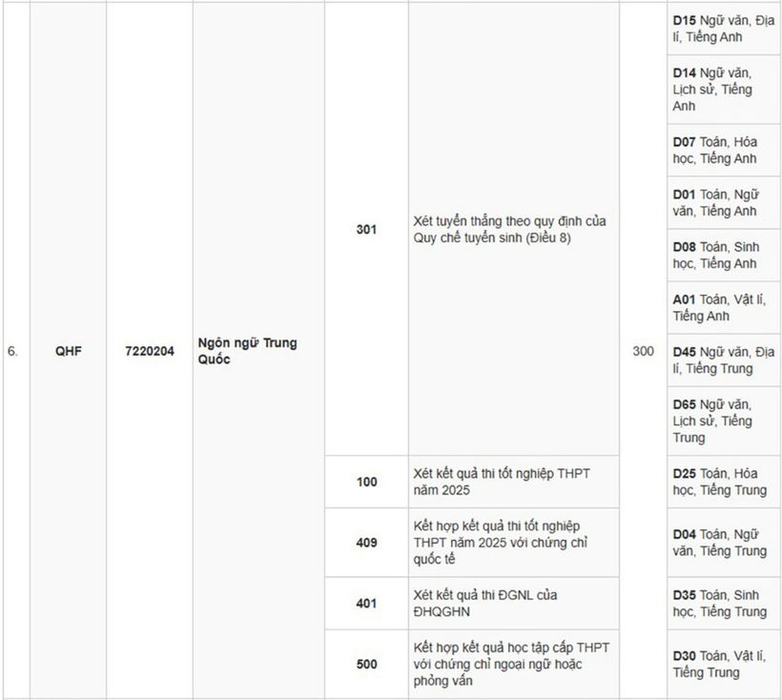Click the Xét kết quả thi tốt nghiệp THPT text
The width and height of the screenshot is (782, 700).
tap(502, 482)
